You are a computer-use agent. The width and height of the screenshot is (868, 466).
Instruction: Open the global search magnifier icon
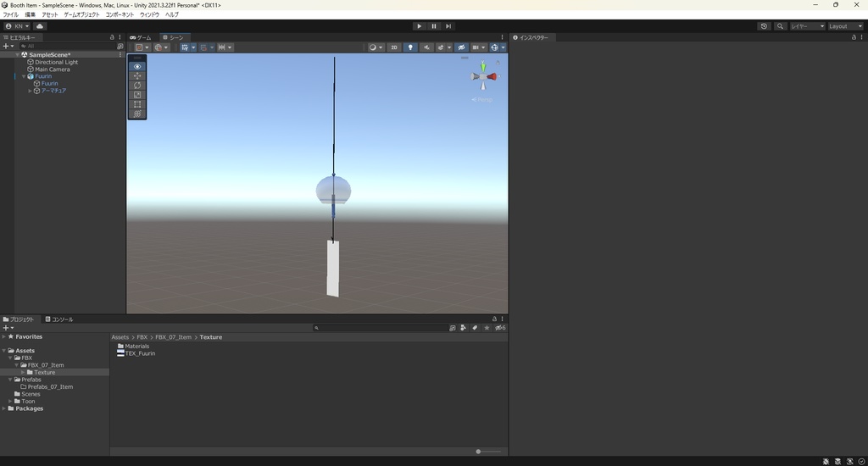[780, 26]
